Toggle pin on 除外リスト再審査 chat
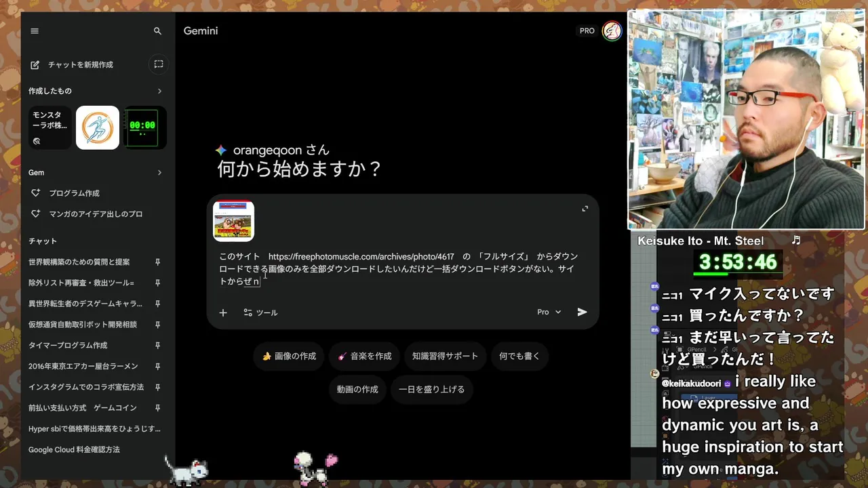This screenshot has height=488, width=868. (x=157, y=283)
